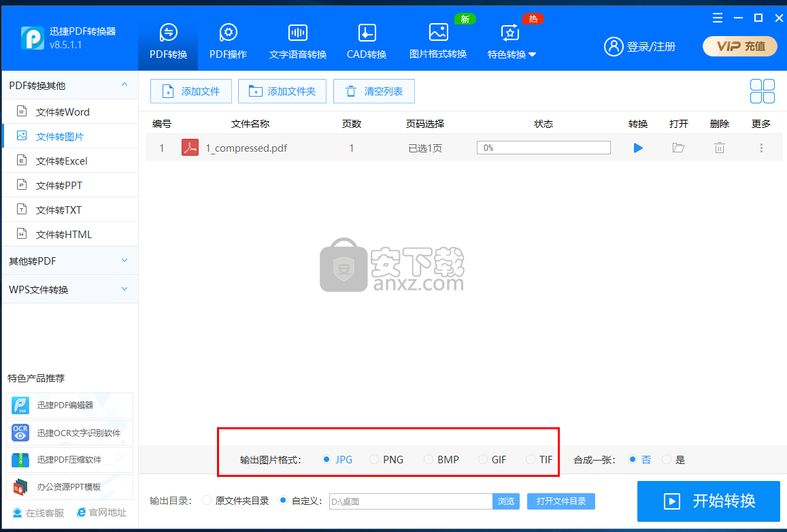Delete file using trash icon in row
The width and height of the screenshot is (787, 532).
point(719,148)
